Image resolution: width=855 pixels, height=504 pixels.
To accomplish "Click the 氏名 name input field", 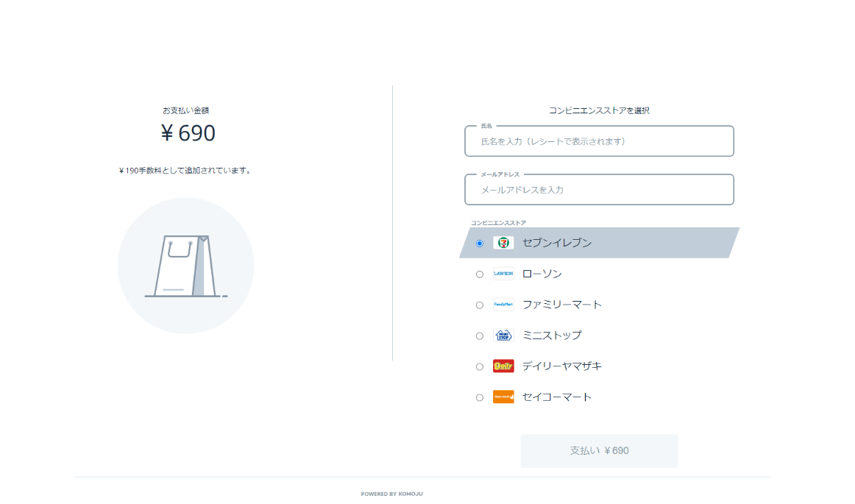I will click(x=599, y=141).
